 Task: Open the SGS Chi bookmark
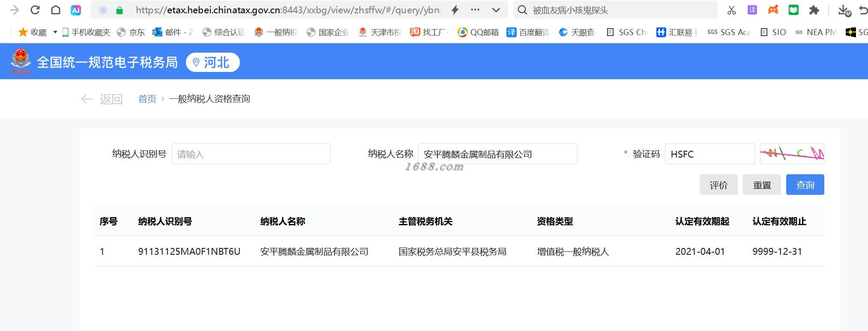click(x=627, y=32)
